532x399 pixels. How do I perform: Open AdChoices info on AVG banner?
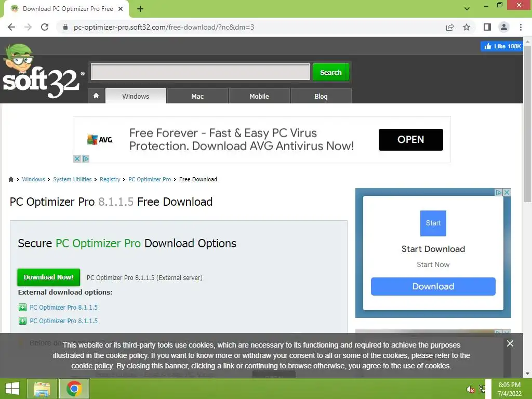tap(86, 158)
